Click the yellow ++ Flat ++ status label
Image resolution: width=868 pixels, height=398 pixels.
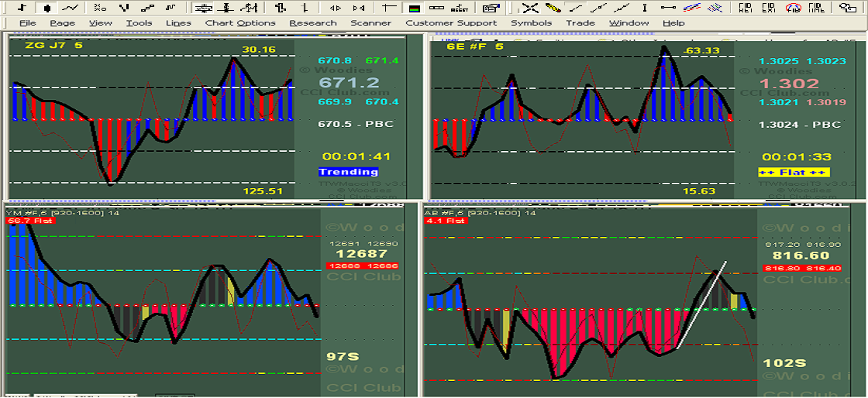pos(794,172)
